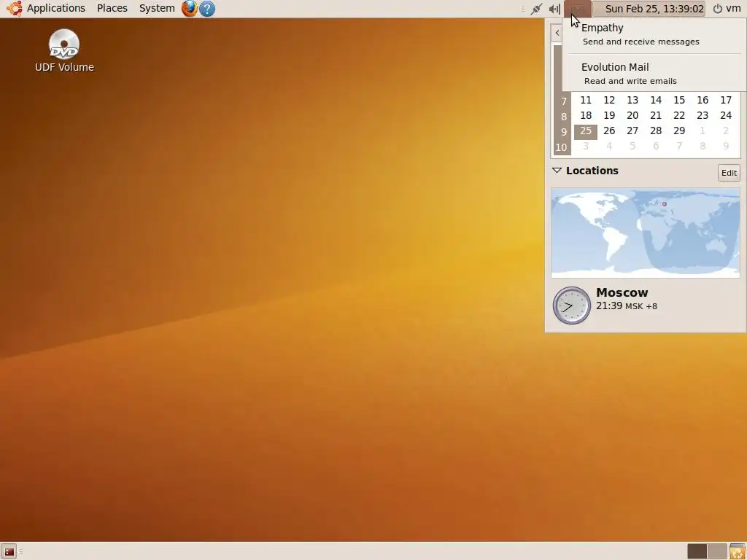Click week number 8 in calendar

[x=564, y=116]
